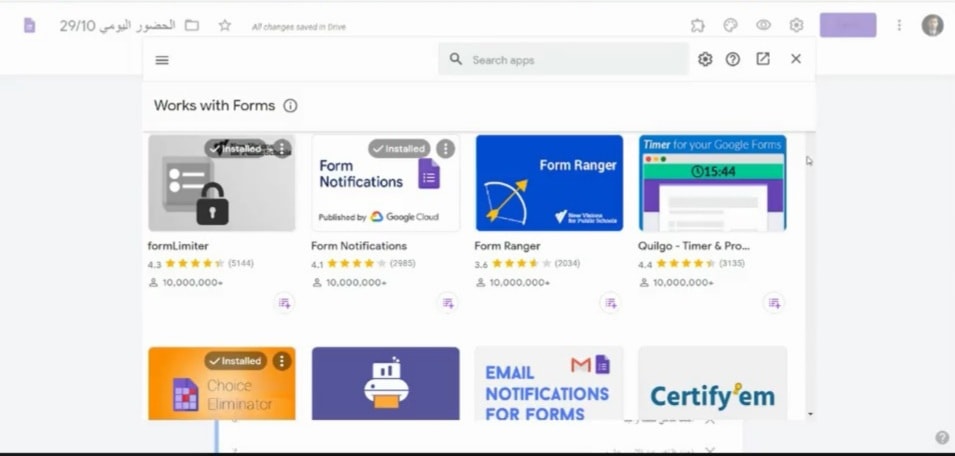Open the Form Ranger card thumbnail
The width and height of the screenshot is (955, 456).
pyautogui.click(x=549, y=183)
